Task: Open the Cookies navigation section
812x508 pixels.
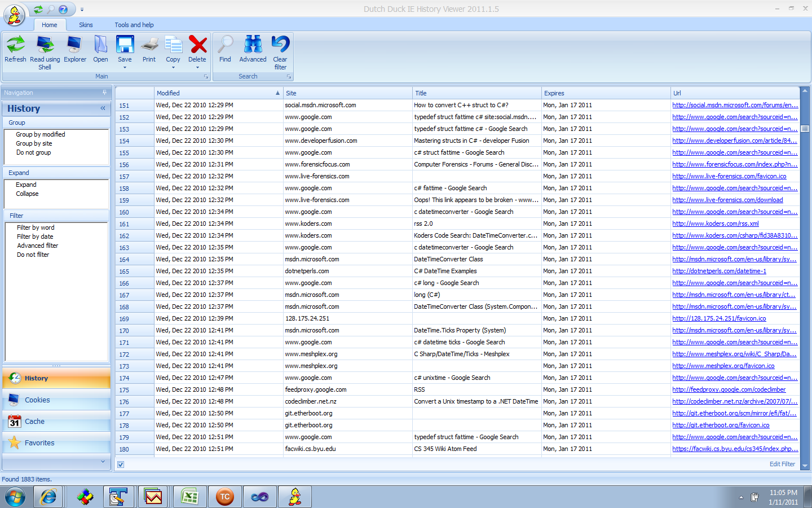Action: [x=56, y=400]
